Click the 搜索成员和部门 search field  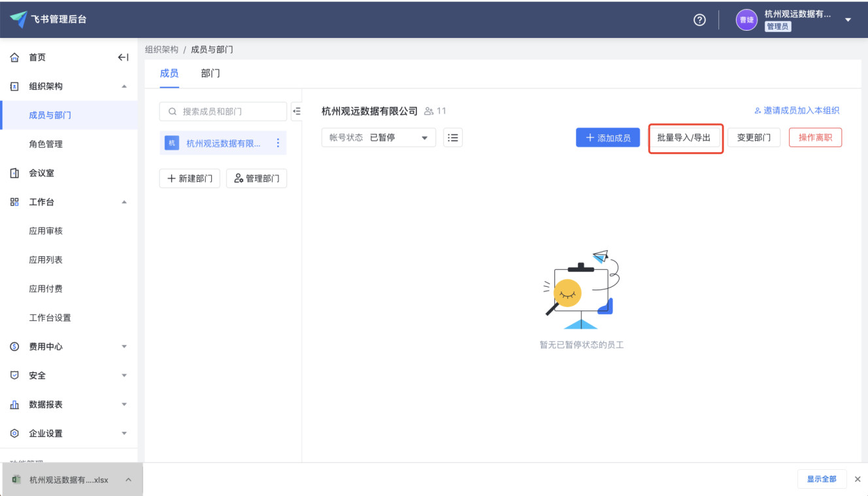[223, 112]
